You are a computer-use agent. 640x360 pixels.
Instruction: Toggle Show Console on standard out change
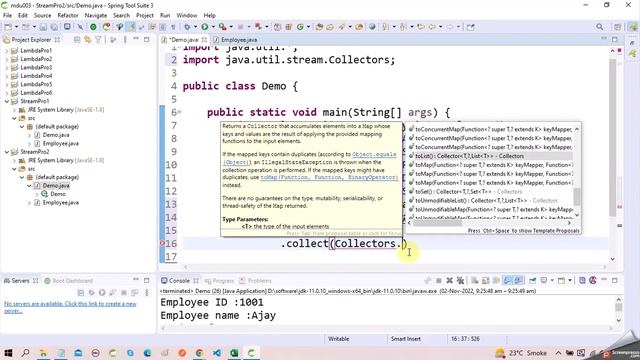pos(507,280)
